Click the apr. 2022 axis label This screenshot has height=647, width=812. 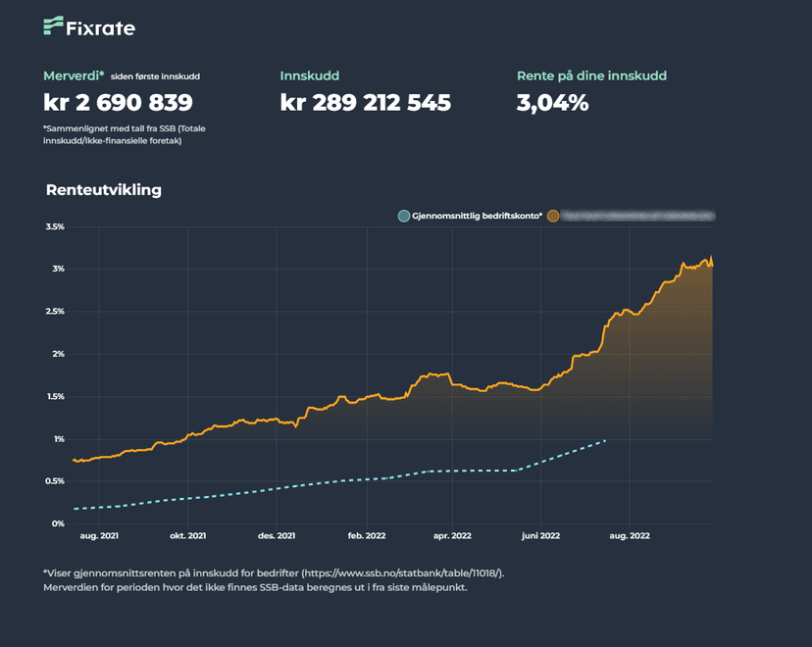tap(454, 536)
